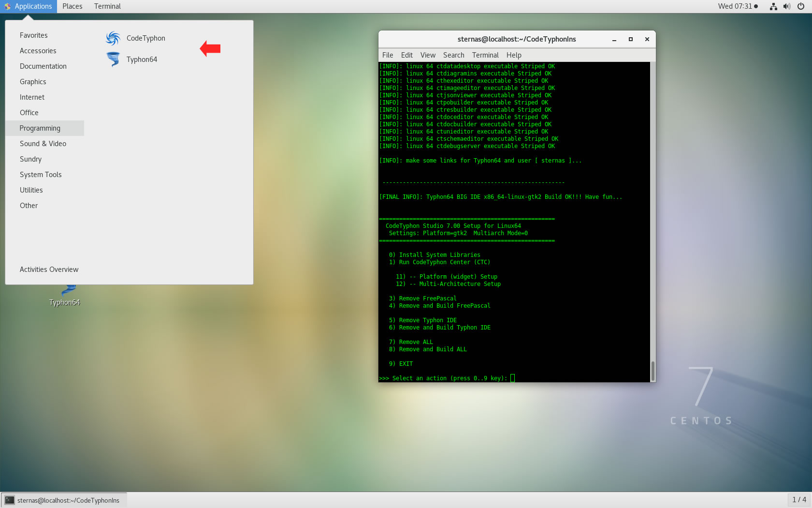Select the Programming category
The image size is (812, 508).
[x=44, y=128]
